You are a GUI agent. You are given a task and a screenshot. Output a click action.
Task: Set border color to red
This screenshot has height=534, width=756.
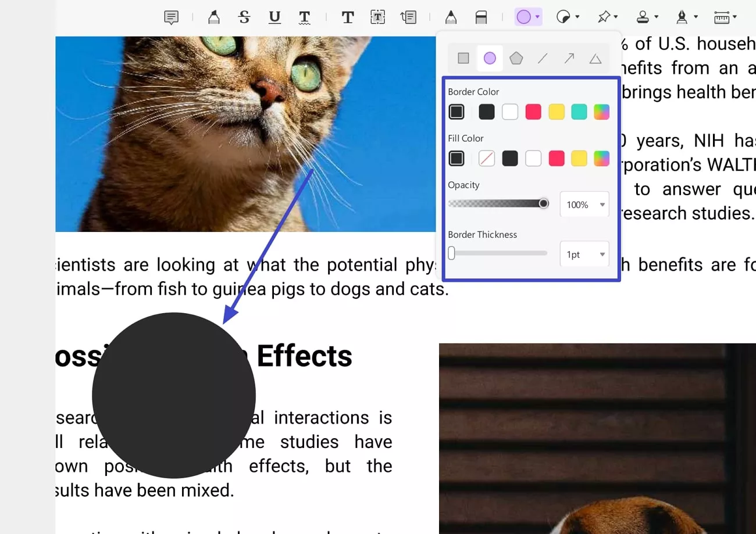pyautogui.click(x=533, y=112)
